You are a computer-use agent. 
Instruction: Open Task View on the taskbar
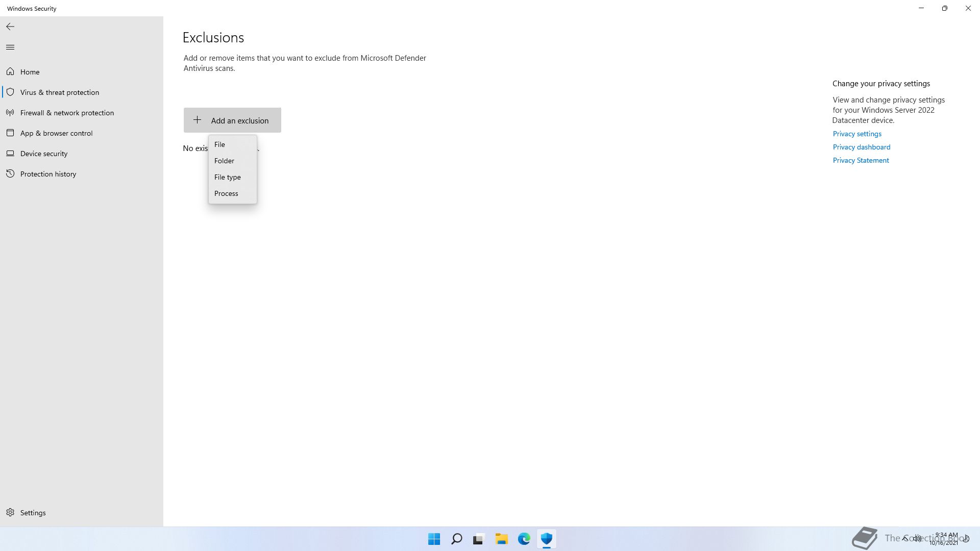pos(479,539)
